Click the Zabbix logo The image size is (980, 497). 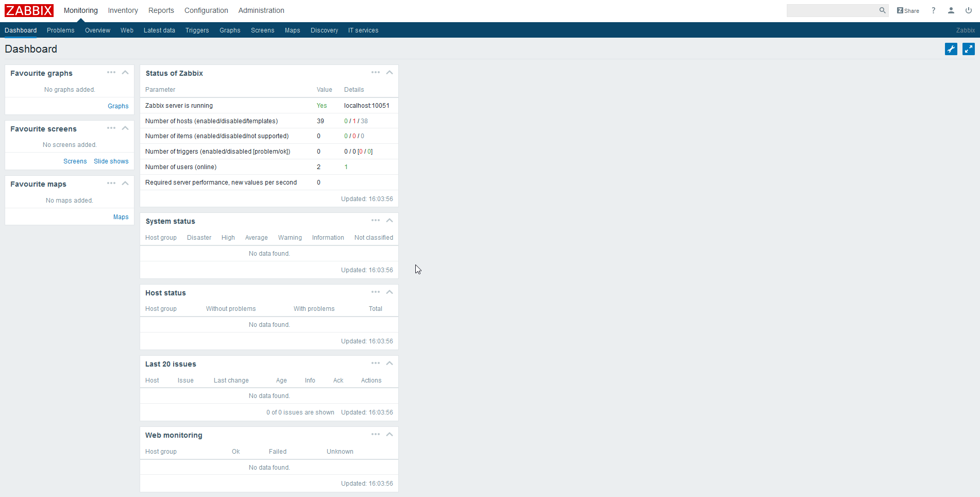pyautogui.click(x=29, y=10)
